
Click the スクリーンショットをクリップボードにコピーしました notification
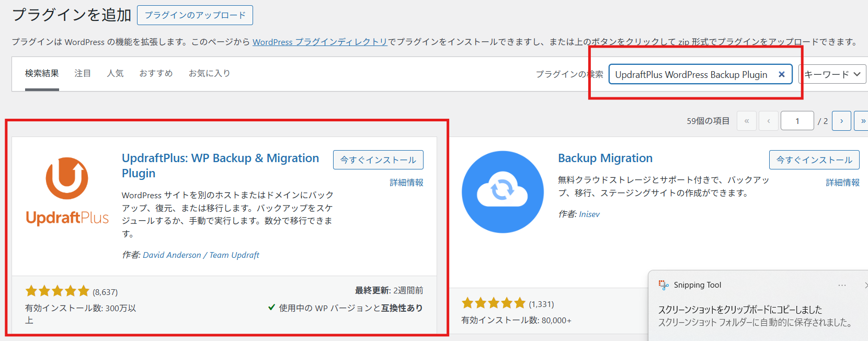(x=740, y=310)
